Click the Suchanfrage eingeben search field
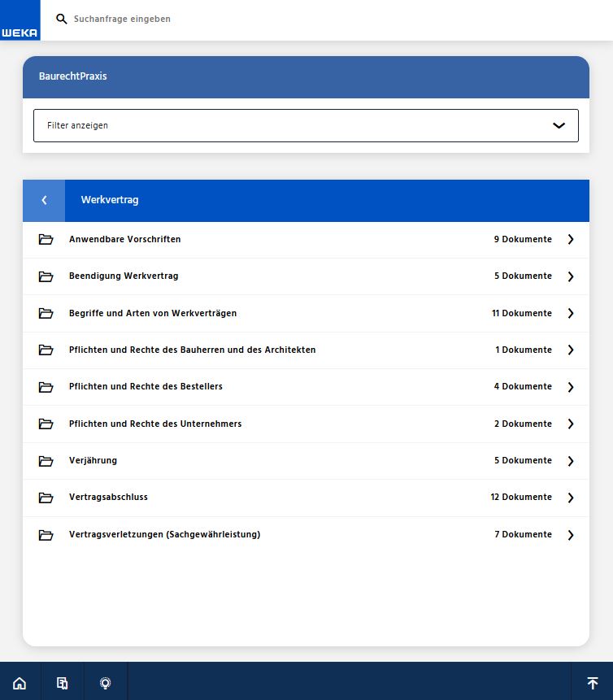 (x=244, y=19)
